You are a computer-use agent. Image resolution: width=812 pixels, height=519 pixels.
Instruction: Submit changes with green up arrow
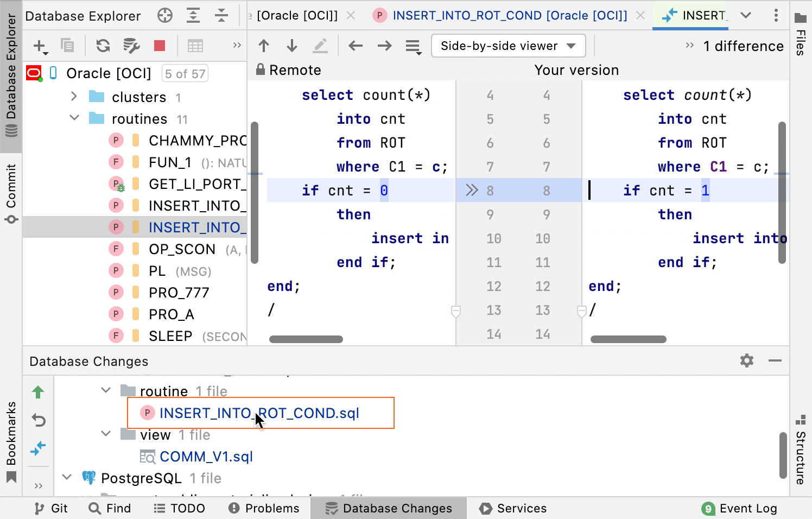[x=38, y=391]
